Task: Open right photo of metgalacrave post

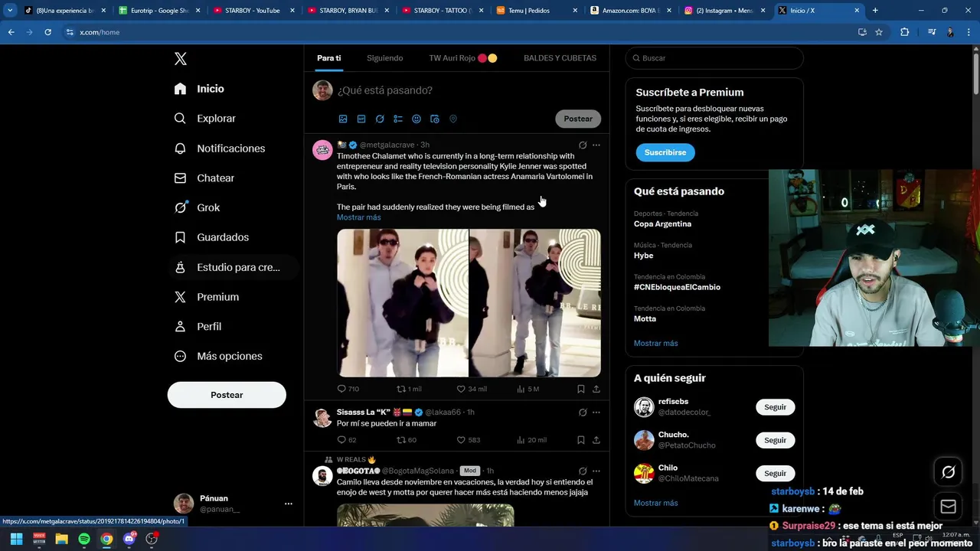Action: click(535, 303)
